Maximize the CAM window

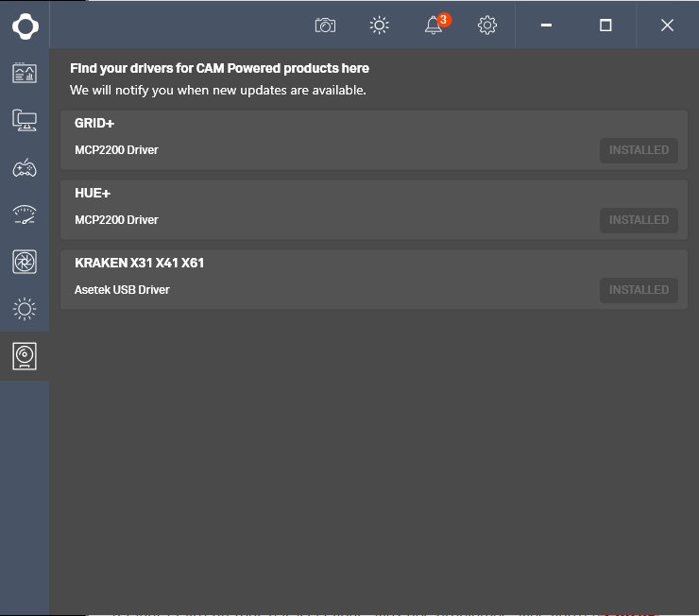605,26
